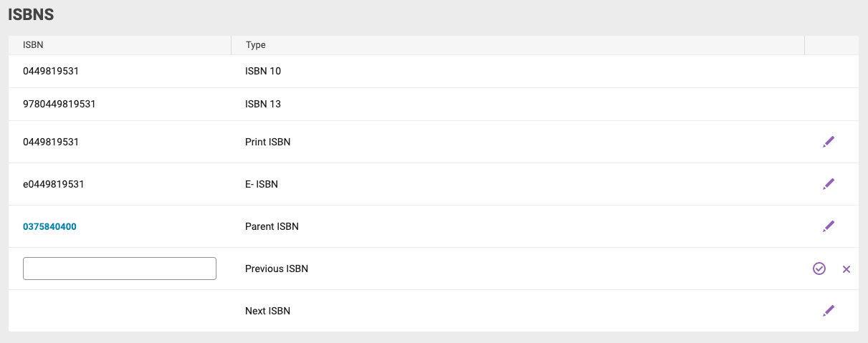Click the Previous ISBN type label

pos(277,269)
